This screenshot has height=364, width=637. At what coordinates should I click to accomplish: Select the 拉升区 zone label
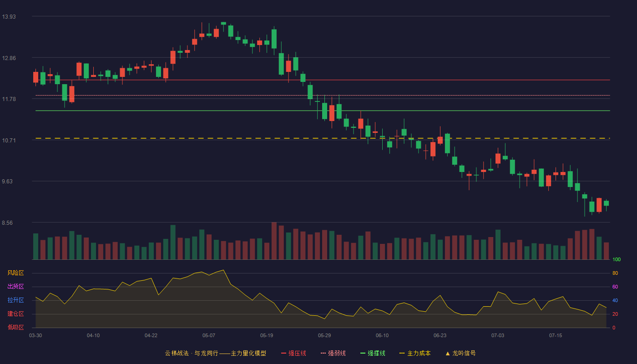[15, 300]
